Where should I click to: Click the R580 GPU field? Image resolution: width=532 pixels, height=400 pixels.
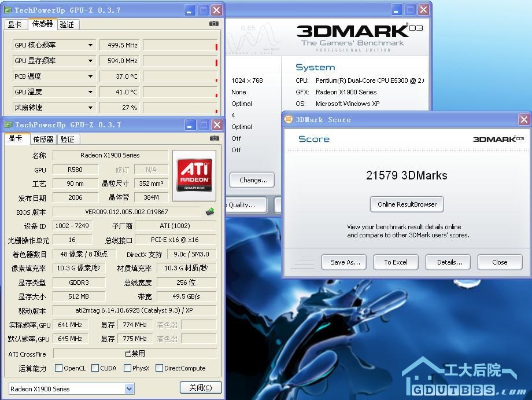pyautogui.click(x=76, y=170)
